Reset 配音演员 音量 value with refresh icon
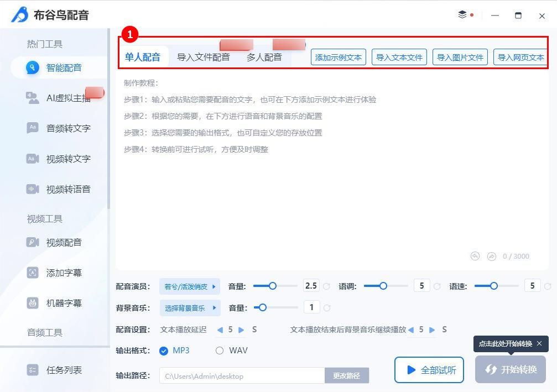 326,286
